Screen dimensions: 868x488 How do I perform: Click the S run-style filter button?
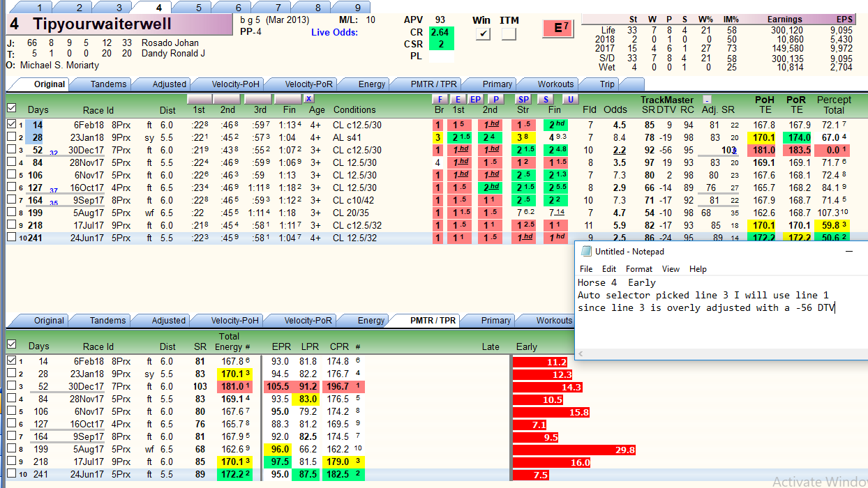tap(545, 100)
